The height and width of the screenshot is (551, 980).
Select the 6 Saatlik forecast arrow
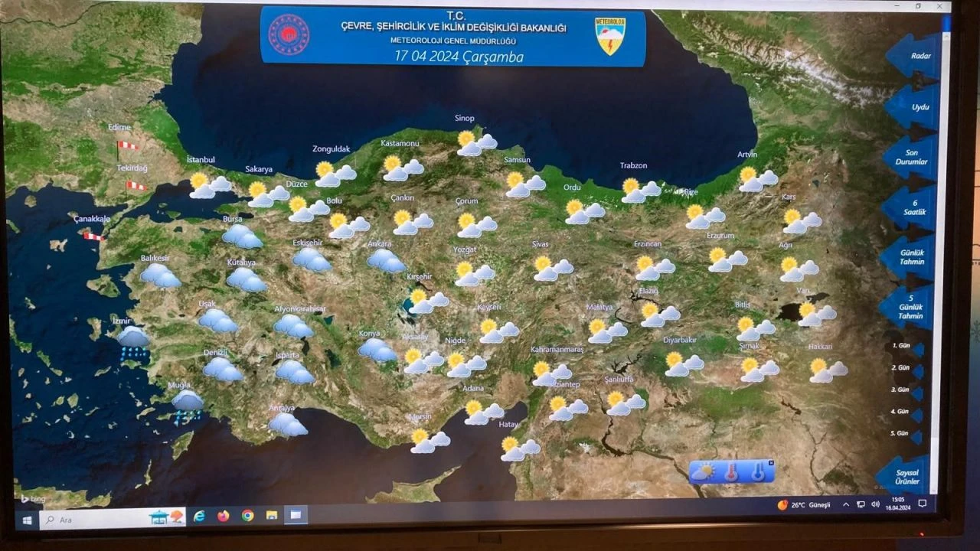click(x=915, y=207)
